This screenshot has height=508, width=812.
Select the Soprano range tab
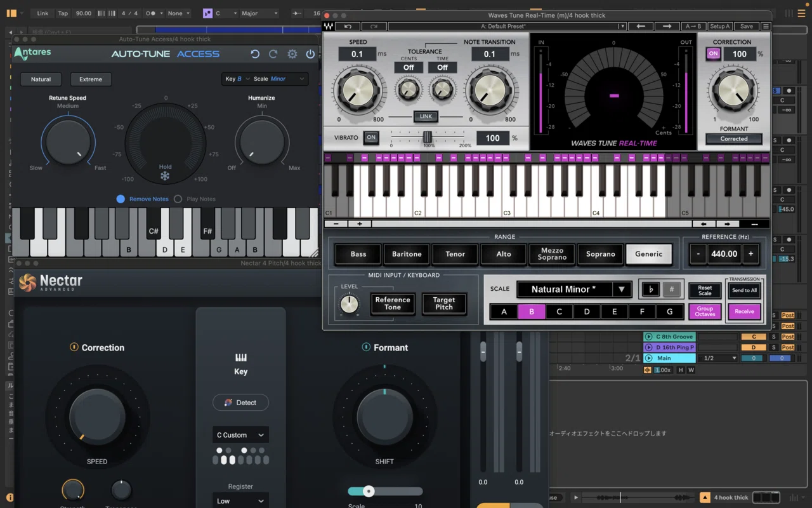(600, 254)
